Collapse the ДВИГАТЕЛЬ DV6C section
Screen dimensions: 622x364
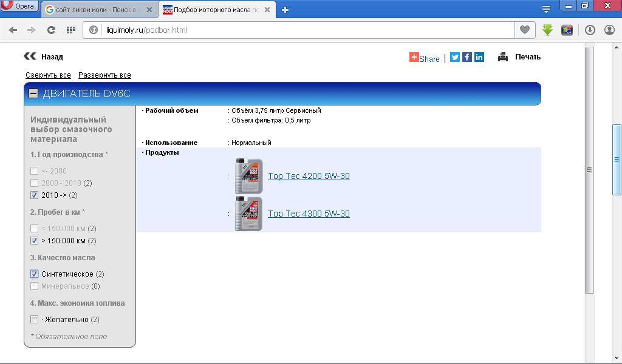33,93
